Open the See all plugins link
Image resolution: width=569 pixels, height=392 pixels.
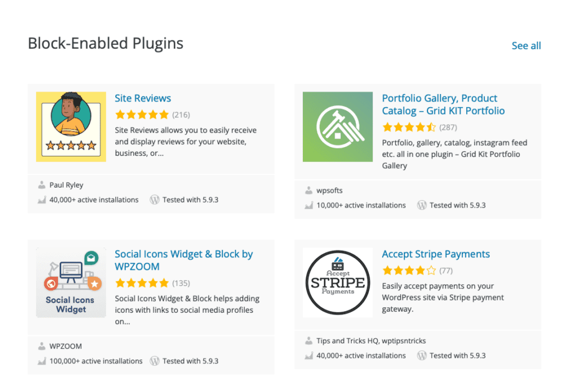[526, 45]
